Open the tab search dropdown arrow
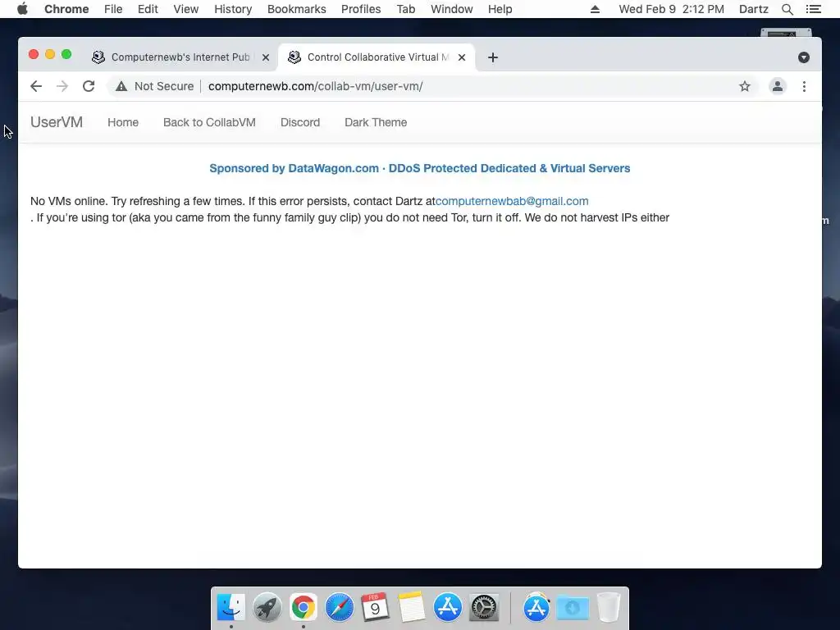The width and height of the screenshot is (840, 630). 804,57
